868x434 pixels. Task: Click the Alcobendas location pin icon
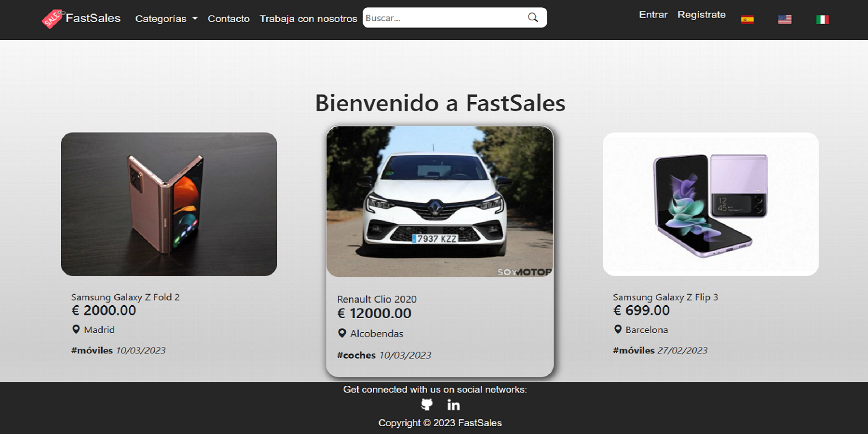pos(342,333)
